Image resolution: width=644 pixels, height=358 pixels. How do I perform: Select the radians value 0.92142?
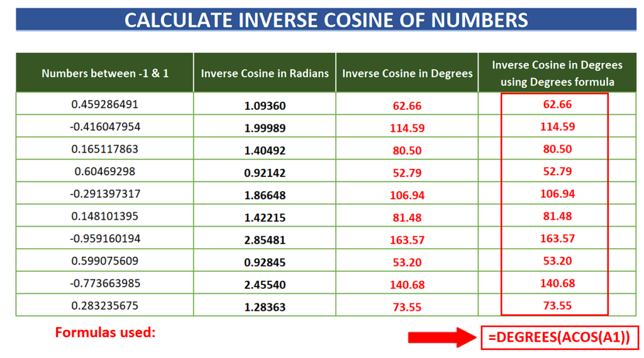[265, 173]
